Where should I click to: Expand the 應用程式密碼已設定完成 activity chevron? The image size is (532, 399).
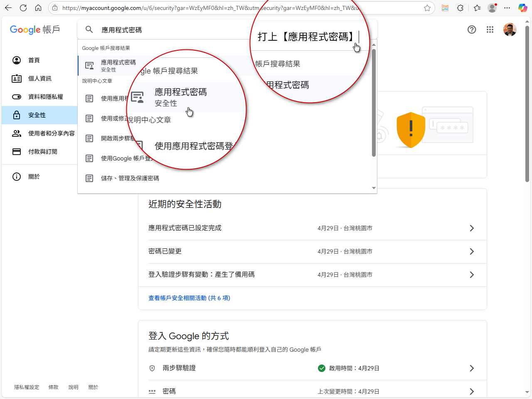click(x=472, y=228)
